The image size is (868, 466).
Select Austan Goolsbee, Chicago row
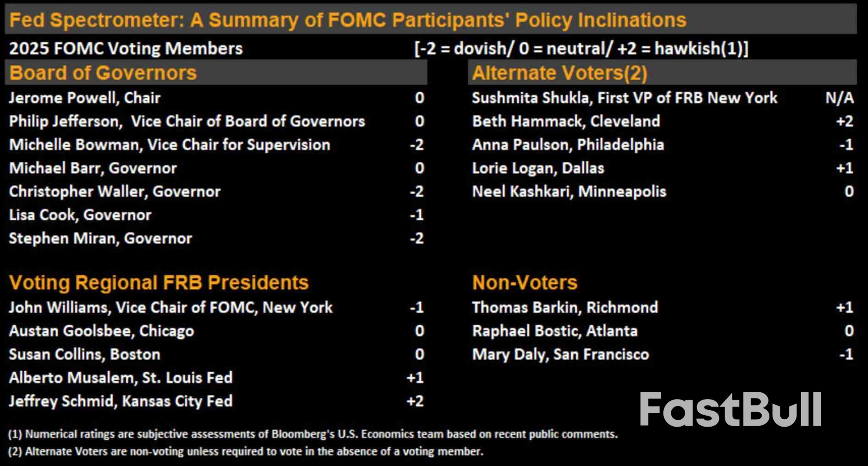tap(101, 331)
